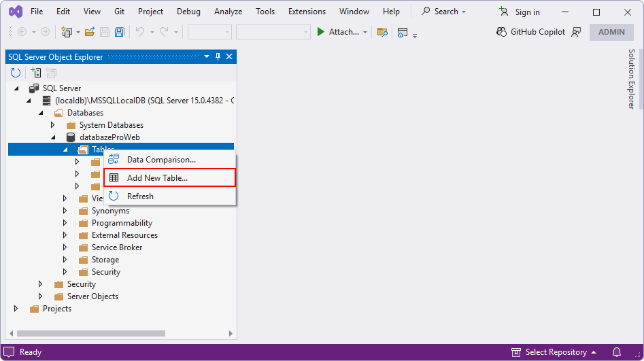
Task: Open the Solution Explorer side tab
Action: tap(631, 79)
